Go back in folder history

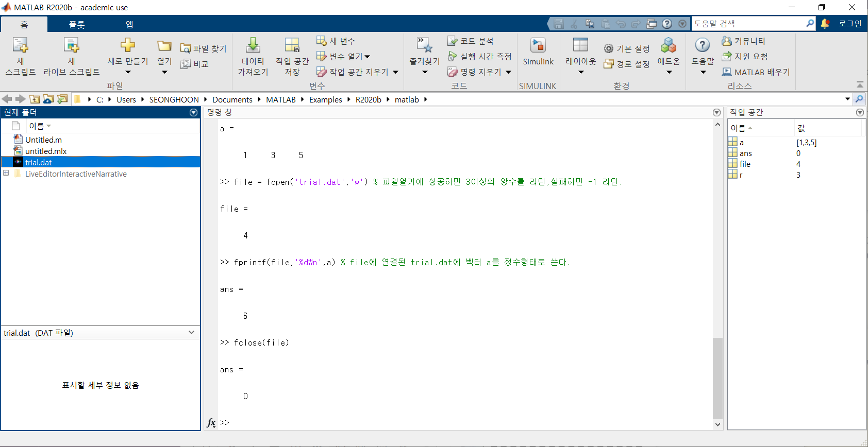coord(7,99)
